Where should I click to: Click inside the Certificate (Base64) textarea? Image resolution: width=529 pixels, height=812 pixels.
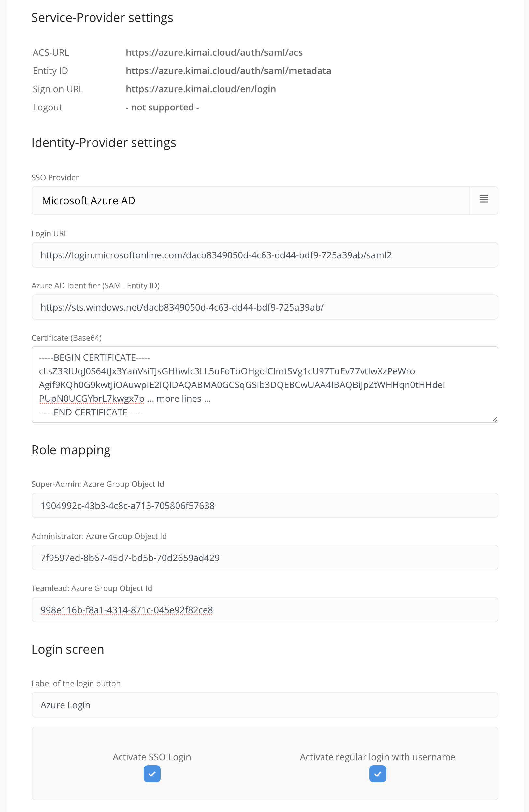click(x=265, y=384)
